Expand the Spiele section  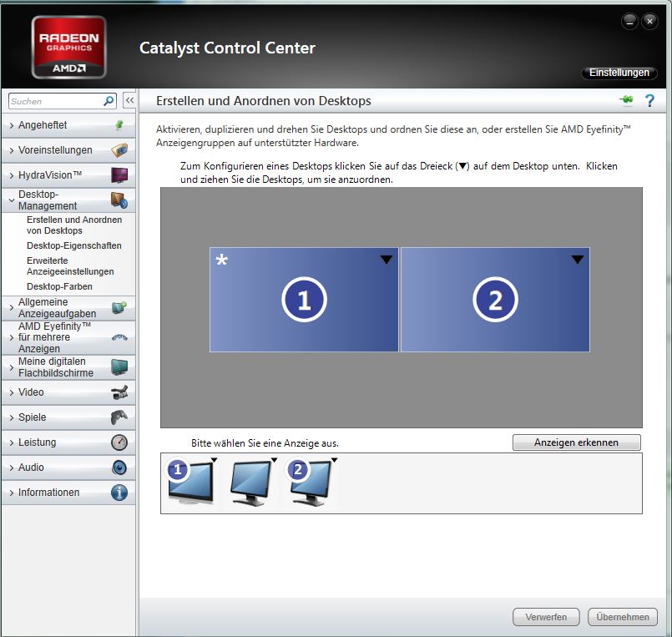[68, 417]
